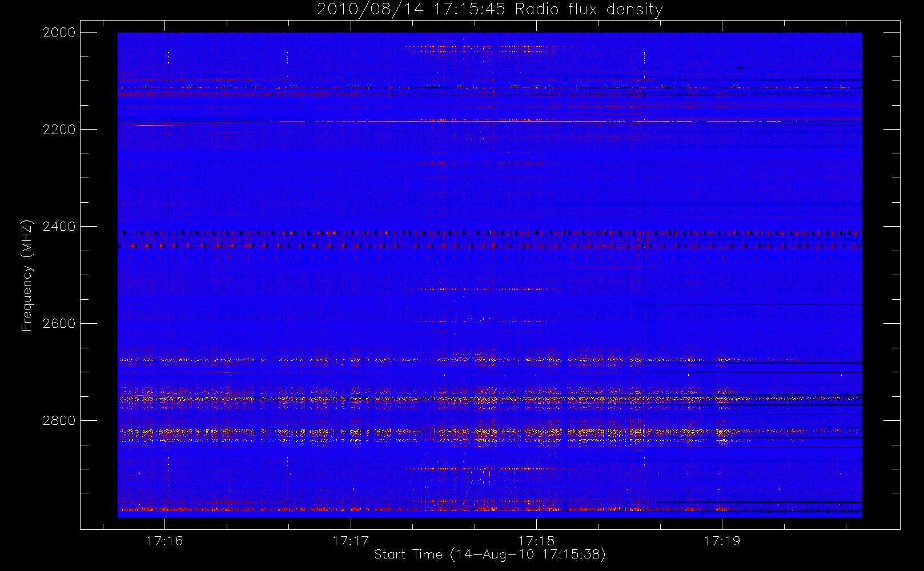Select the 2600 frequency axis label
The width and height of the screenshot is (924, 571).
coord(59,324)
